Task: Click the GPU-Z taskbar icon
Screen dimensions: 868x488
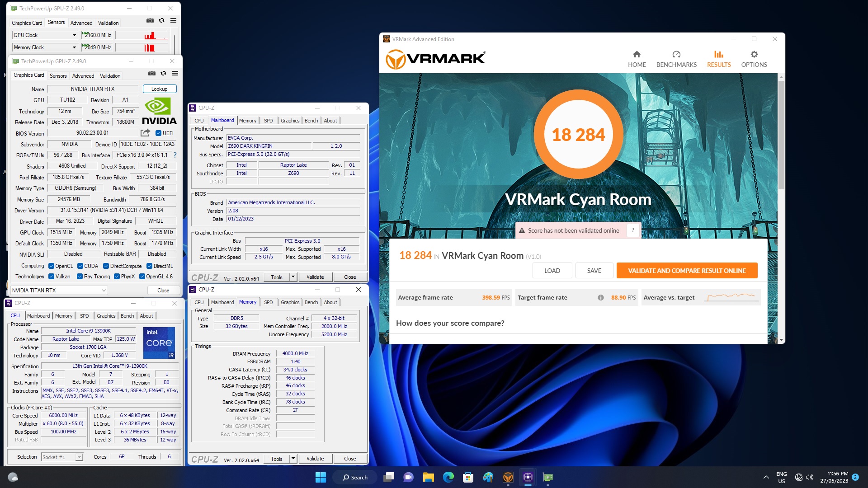Action: (548, 477)
